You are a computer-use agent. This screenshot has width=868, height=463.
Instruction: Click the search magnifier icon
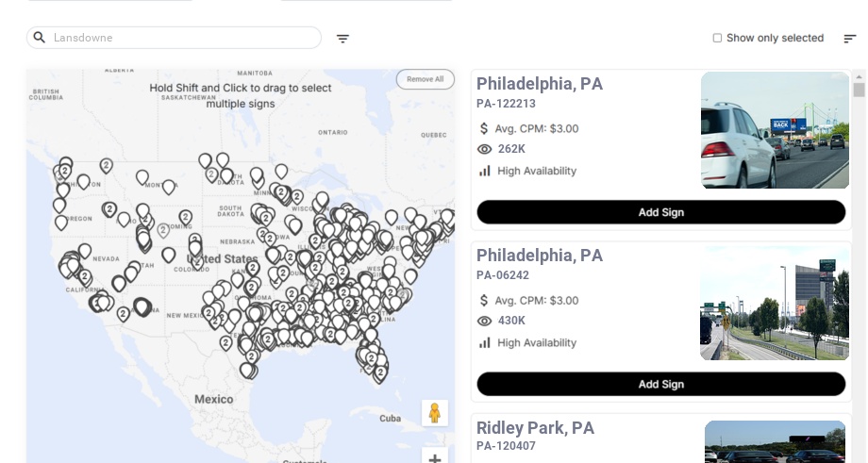tap(40, 38)
